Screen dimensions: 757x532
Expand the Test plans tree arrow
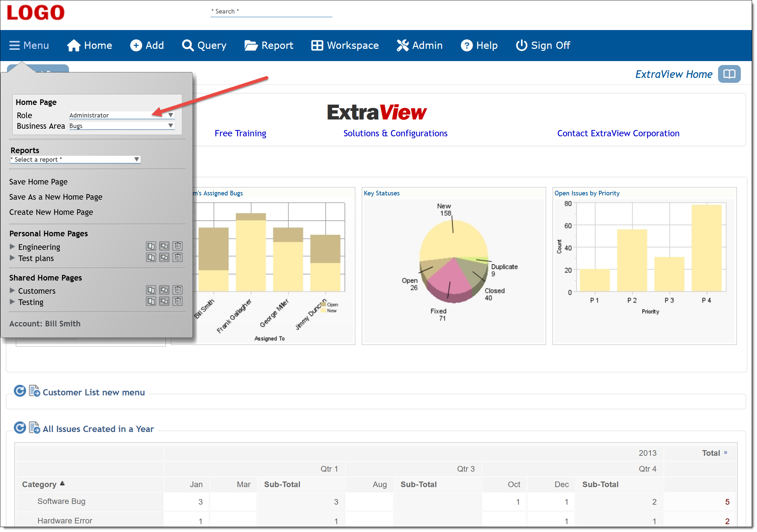point(13,258)
